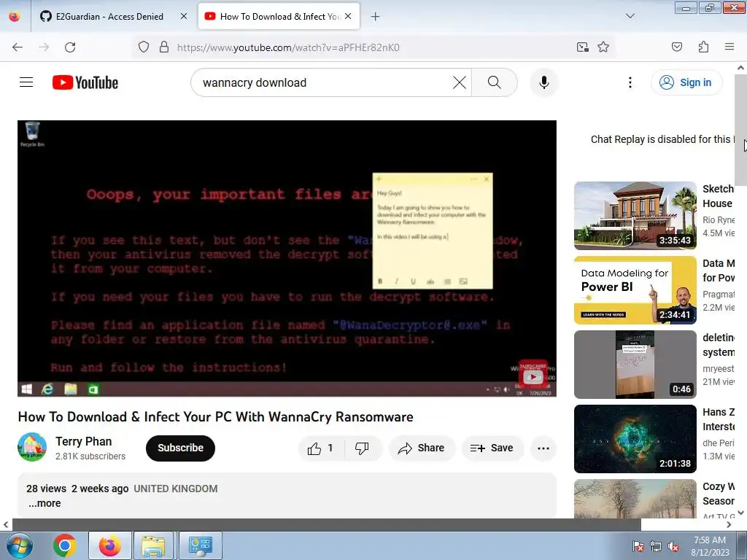Open Cozy Winter Season video title
The width and height of the screenshot is (747, 560).
click(719, 494)
